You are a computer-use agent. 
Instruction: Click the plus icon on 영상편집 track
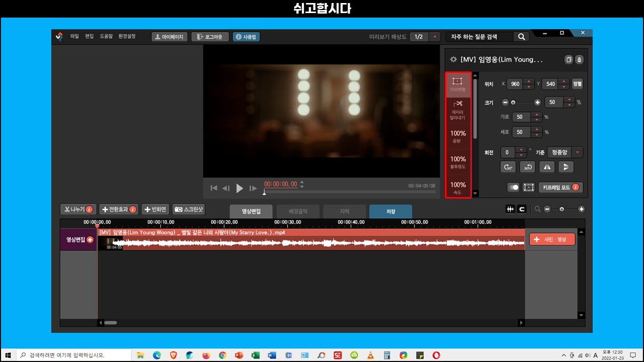pyautogui.click(x=90, y=240)
